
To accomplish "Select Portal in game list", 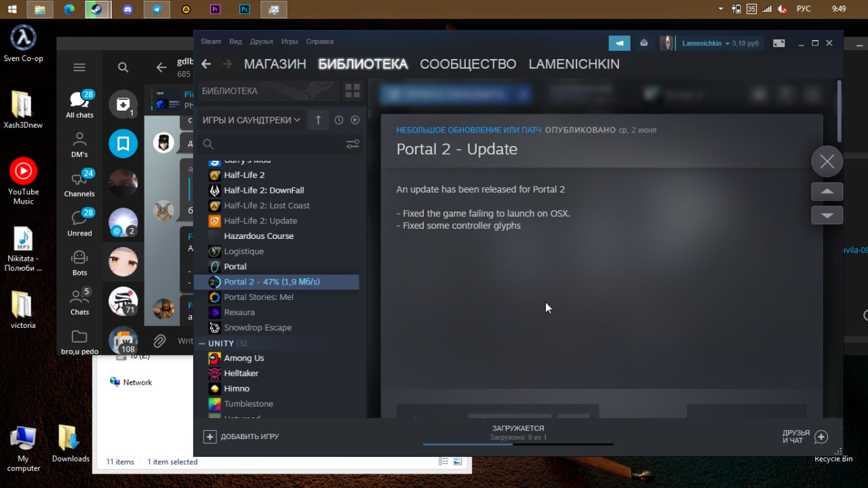I will coord(235,267).
